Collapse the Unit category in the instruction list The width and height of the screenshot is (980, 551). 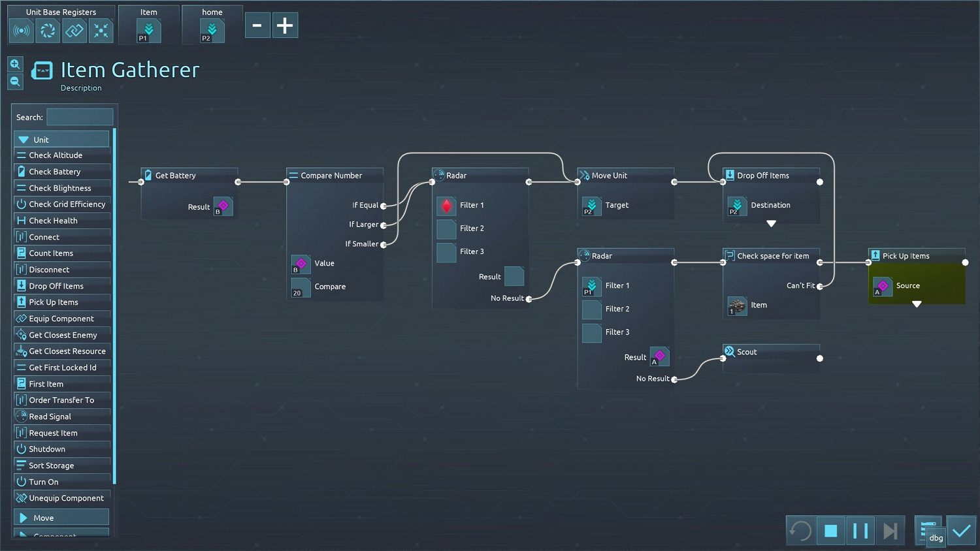61,140
